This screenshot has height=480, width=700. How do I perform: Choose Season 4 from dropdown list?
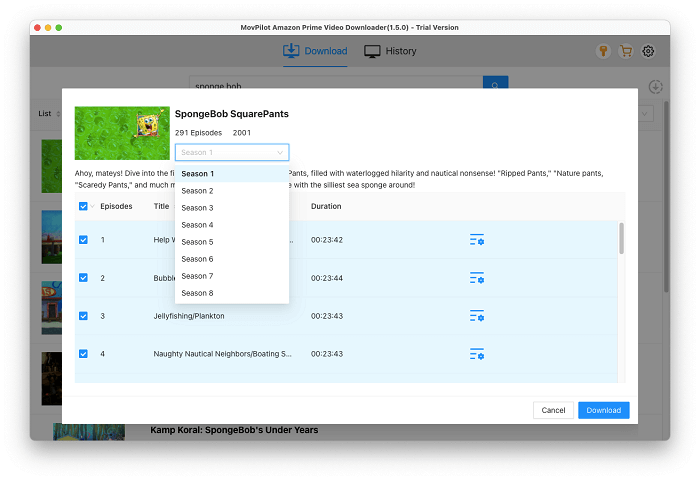click(198, 225)
